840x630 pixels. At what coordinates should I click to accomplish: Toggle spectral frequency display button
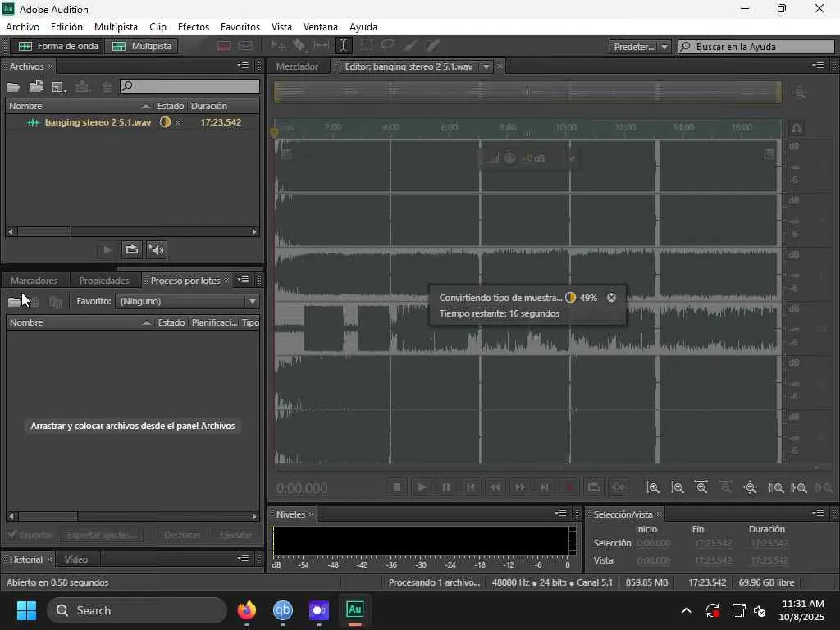[224, 46]
